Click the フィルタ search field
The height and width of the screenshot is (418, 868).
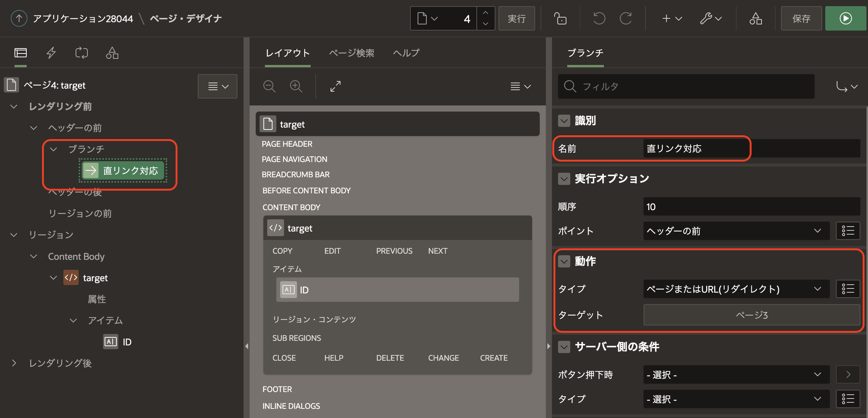686,86
